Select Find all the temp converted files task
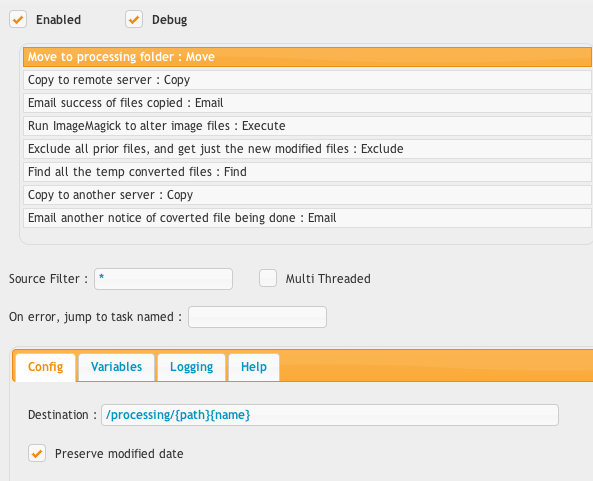Image resolution: width=593 pixels, height=481 pixels. coord(307,172)
